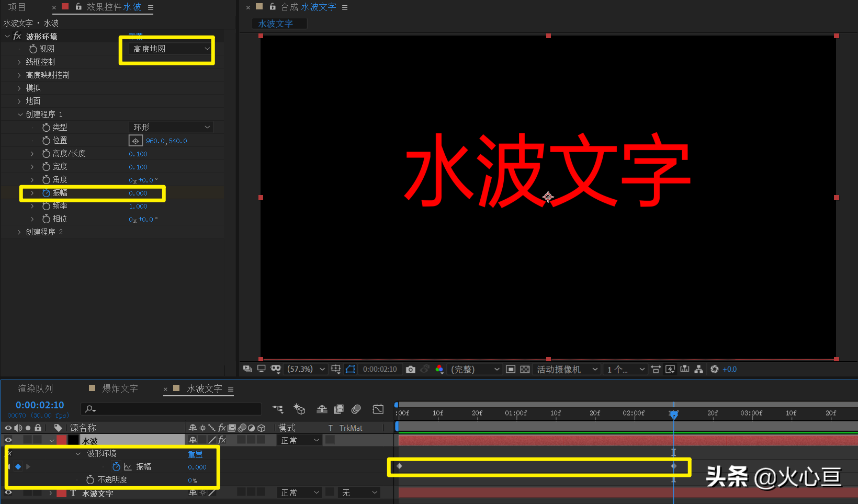The height and width of the screenshot is (504, 858).
Task: Click the position value 960.0, 540.0
Action: tap(166, 141)
